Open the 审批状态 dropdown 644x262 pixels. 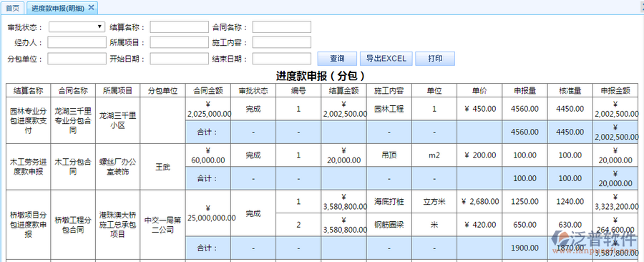tap(77, 26)
